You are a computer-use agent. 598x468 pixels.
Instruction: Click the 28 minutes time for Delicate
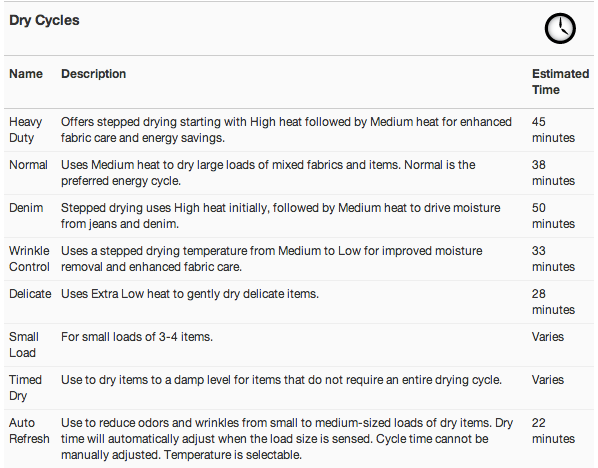[553, 302]
